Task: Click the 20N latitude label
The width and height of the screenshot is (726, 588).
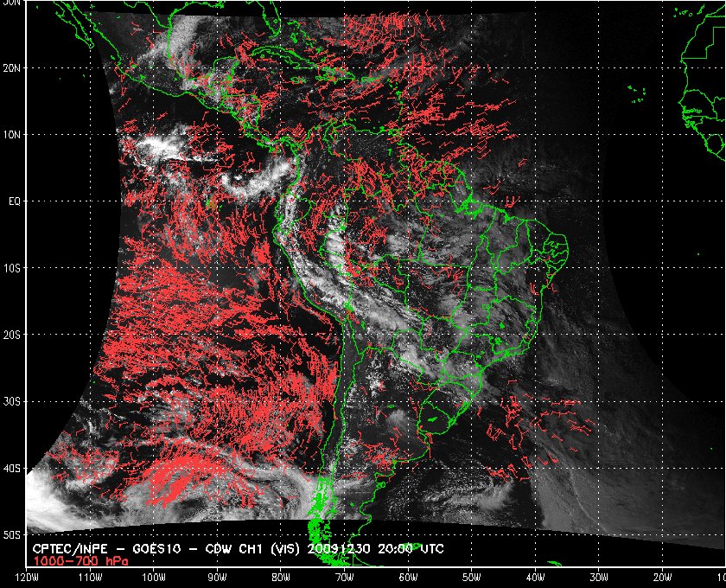Action: [x=11, y=67]
